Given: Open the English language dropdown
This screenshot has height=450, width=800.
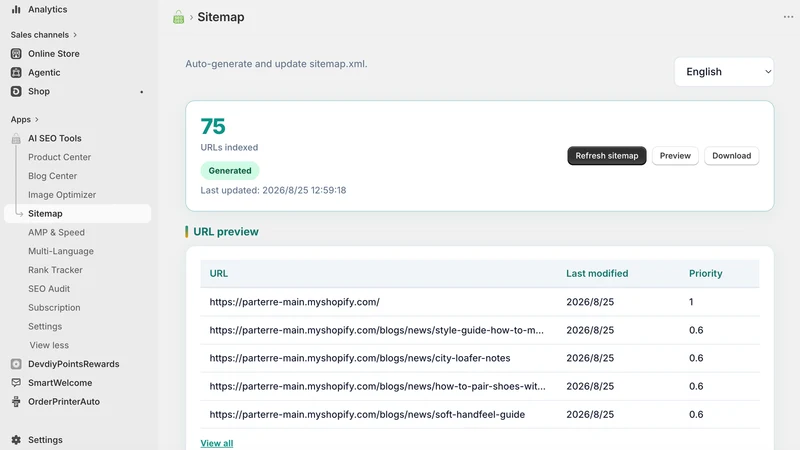Looking at the screenshot, I should [x=724, y=72].
